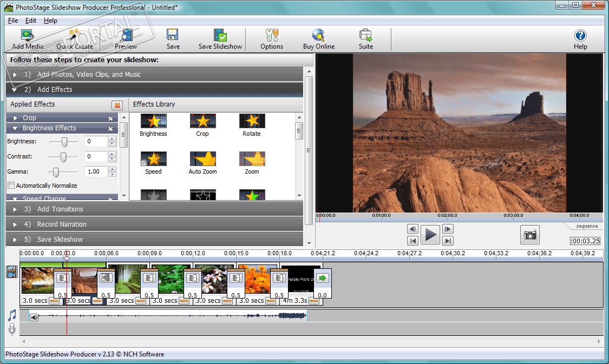This screenshot has width=609, height=364.
Task: Select the Crop effect in library
Action: pos(203,121)
